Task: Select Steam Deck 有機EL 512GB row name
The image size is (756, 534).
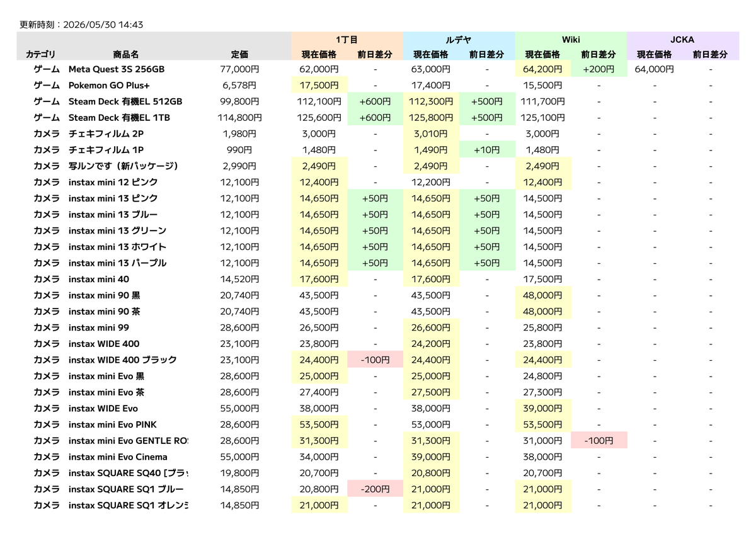Action: coord(125,101)
